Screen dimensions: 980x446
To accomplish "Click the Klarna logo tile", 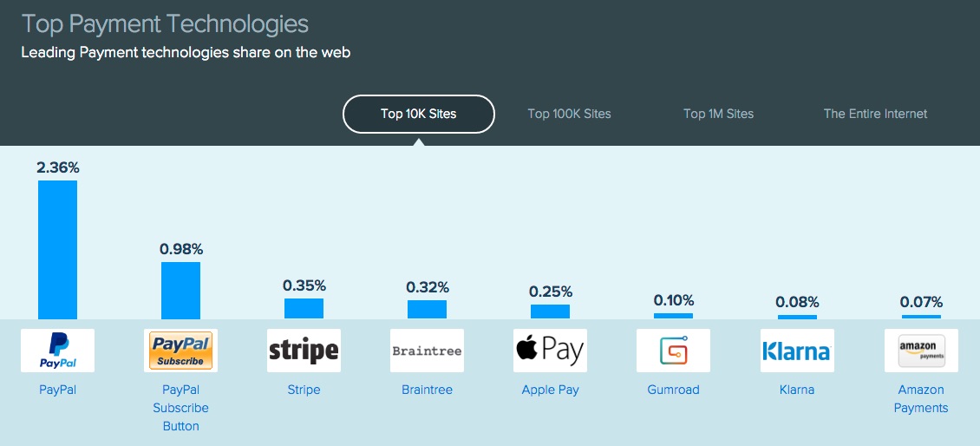I will coord(796,351).
